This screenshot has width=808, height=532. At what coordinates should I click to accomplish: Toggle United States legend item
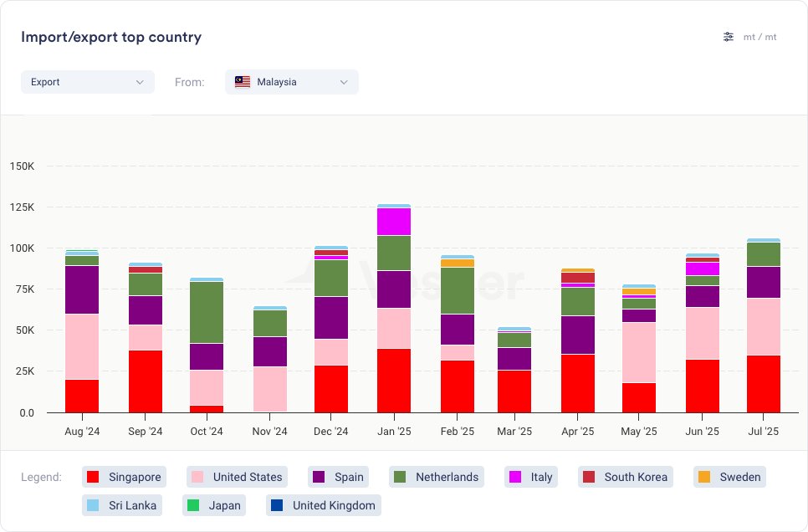[x=237, y=477]
